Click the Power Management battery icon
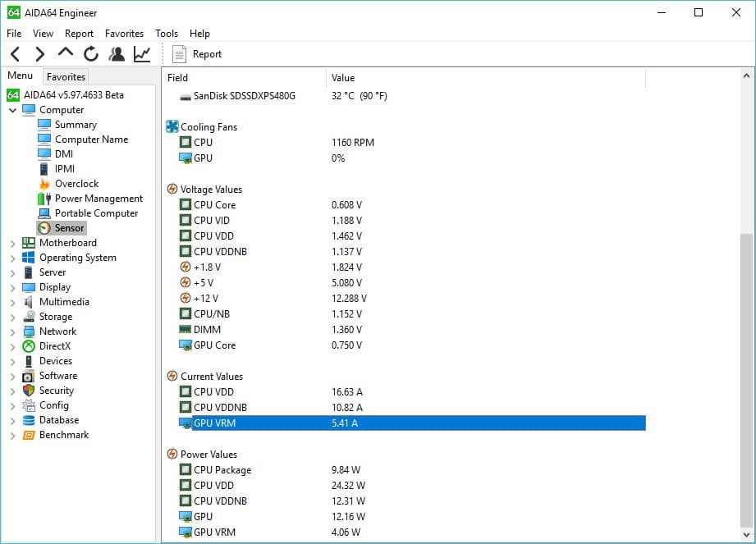 44,199
